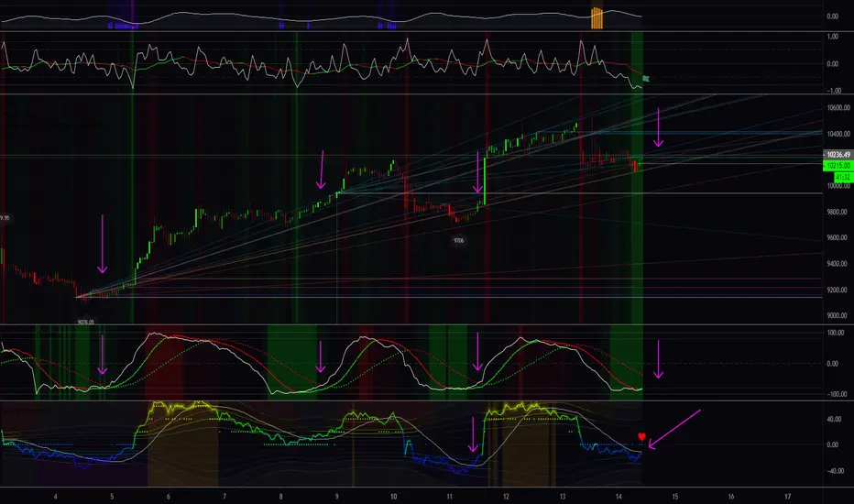
Task: Click the 9078.05 low price label
Action: [x=85, y=322]
